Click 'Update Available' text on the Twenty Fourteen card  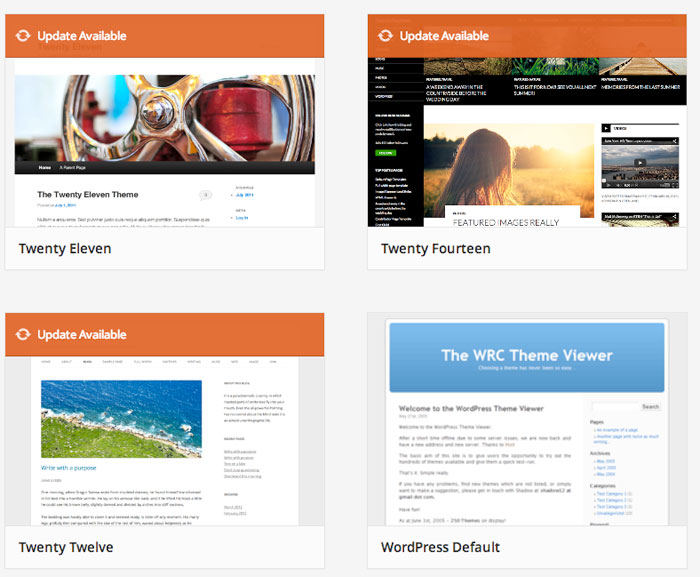pos(444,36)
